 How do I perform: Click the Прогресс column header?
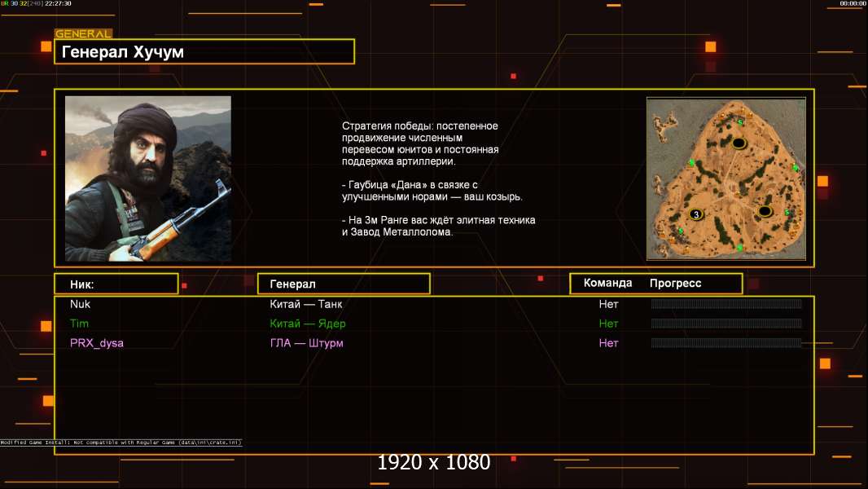pyautogui.click(x=675, y=284)
